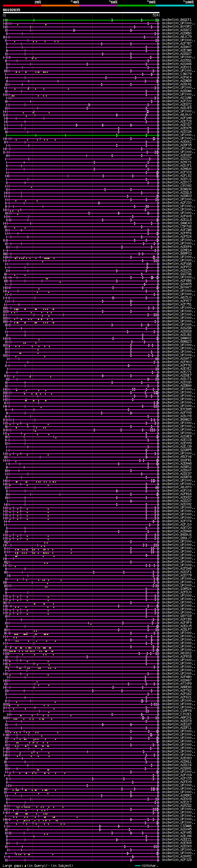Click hit label UniRef100_Q9ULJ7
The image size is (197, 868).
[176, 538]
